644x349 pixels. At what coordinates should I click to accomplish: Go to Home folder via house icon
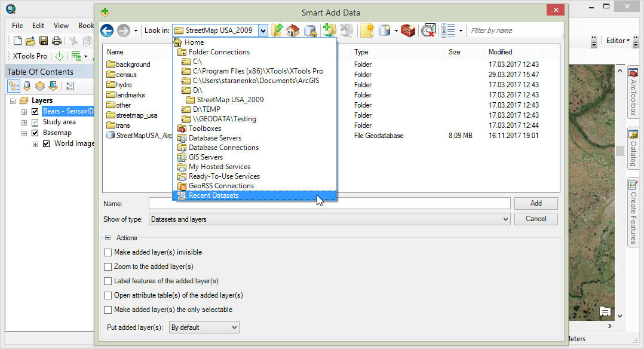pyautogui.click(x=293, y=30)
